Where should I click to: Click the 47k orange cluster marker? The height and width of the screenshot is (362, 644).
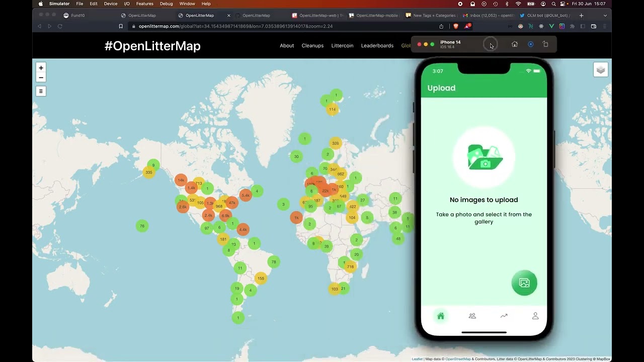tap(232, 203)
